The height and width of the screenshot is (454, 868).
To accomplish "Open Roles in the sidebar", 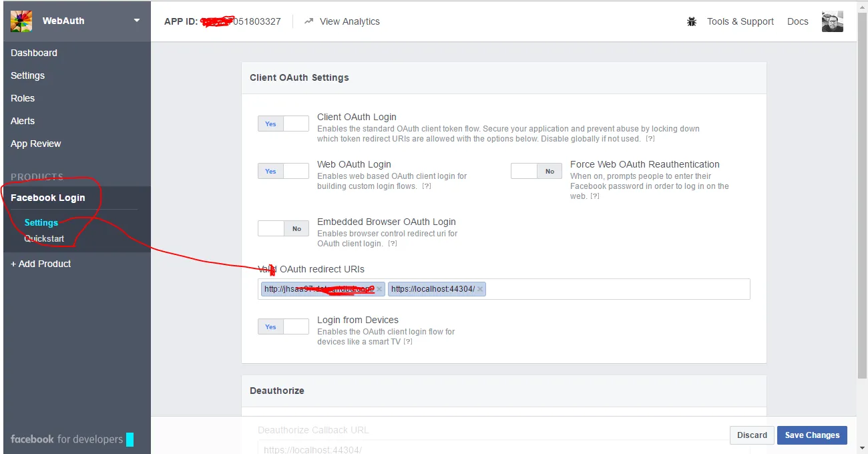I will [23, 98].
